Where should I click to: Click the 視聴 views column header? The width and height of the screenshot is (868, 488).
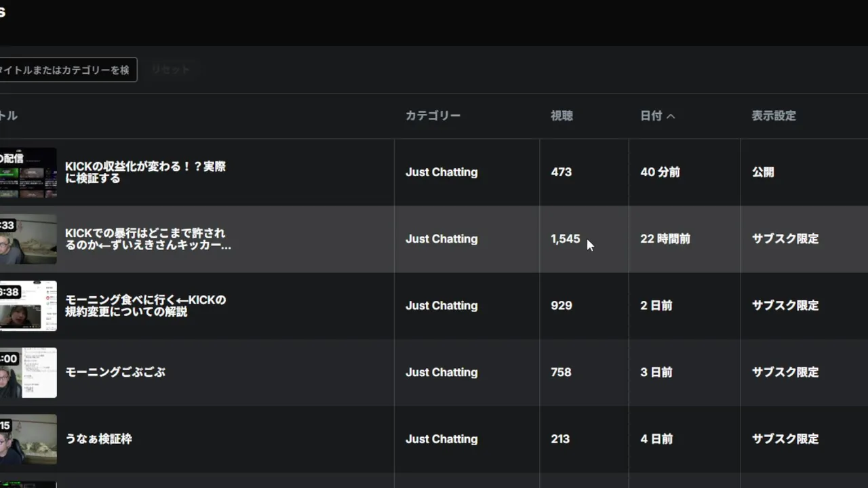pos(561,116)
